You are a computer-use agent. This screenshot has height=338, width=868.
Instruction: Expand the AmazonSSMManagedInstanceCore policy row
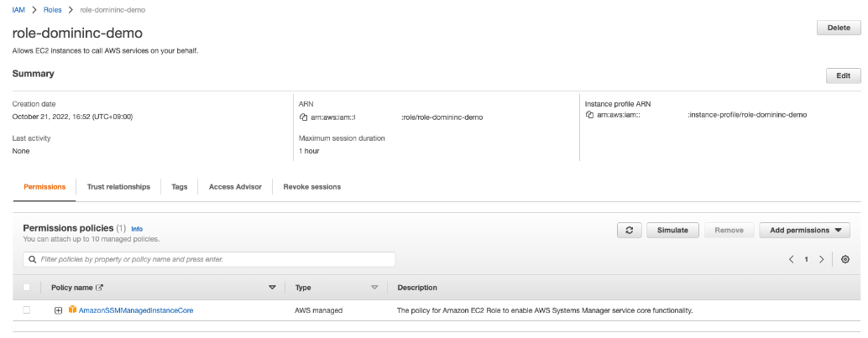tap(58, 310)
